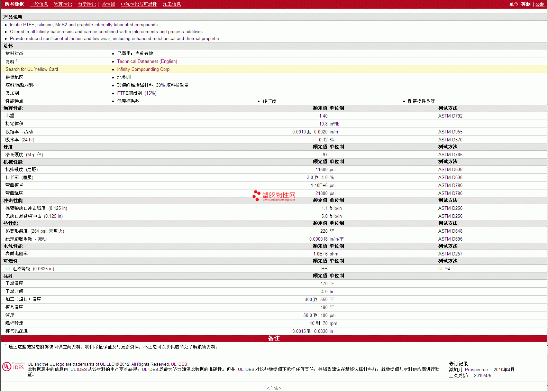Switch to the 一般信息 tab
This screenshot has height=392, width=548.
(39, 4)
